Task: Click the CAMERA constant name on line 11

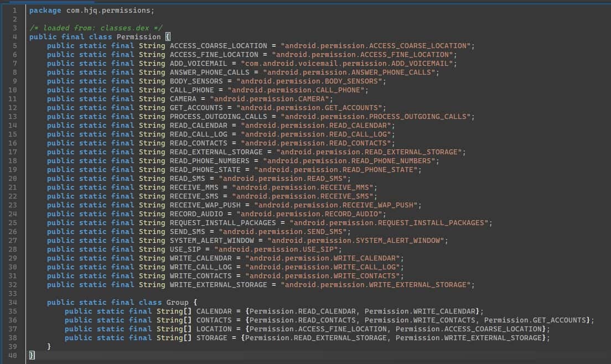Action: (183, 99)
